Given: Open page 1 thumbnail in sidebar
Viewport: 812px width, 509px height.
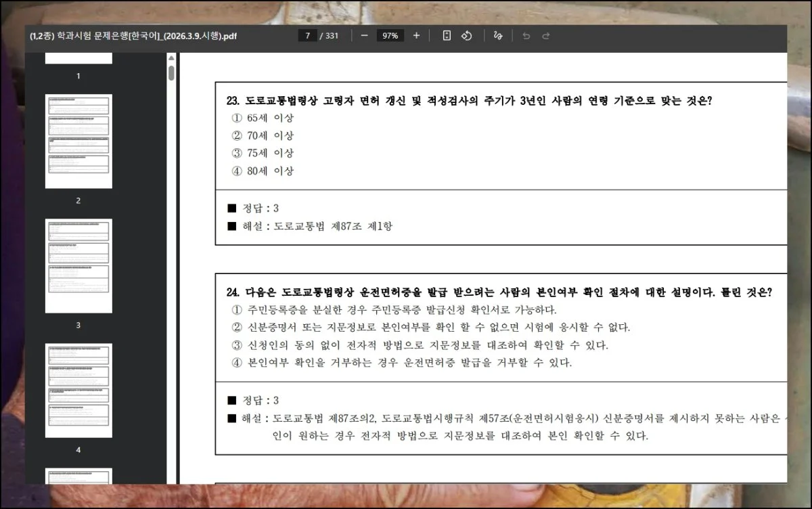Looking at the screenshot, I should click(78, 58).
